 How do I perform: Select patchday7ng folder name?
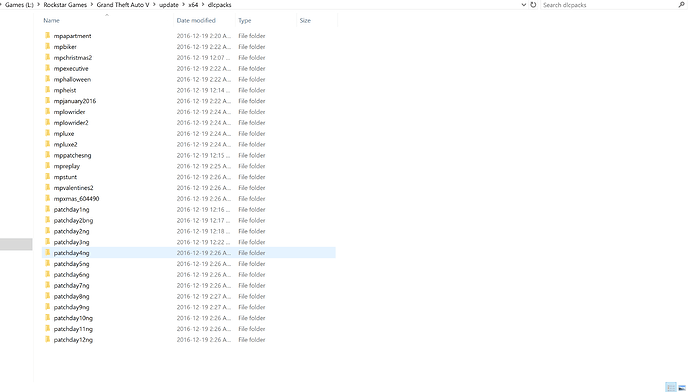point(71,286)
